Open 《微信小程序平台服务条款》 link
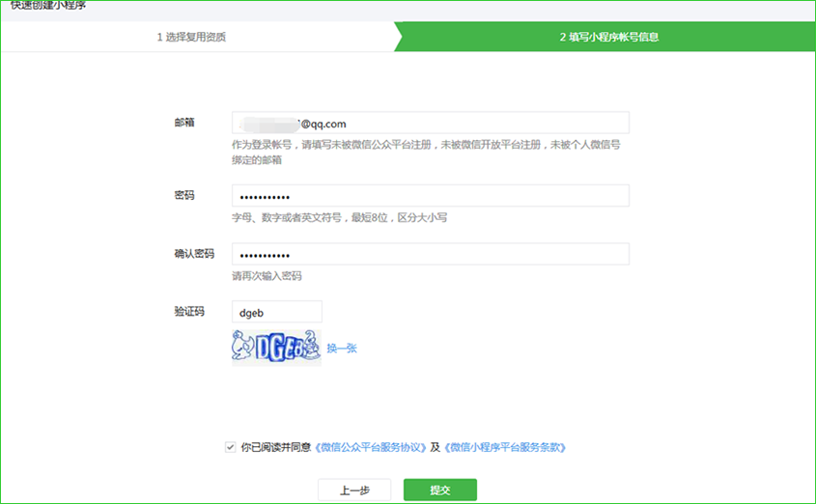The image size is (816, 504). coord(504,447)
